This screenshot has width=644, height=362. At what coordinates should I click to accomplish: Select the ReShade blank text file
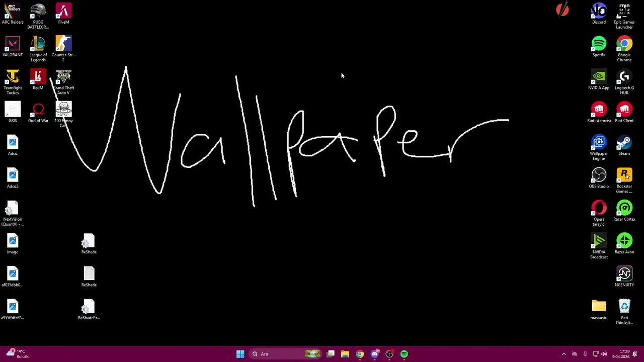tap(89, 277)
